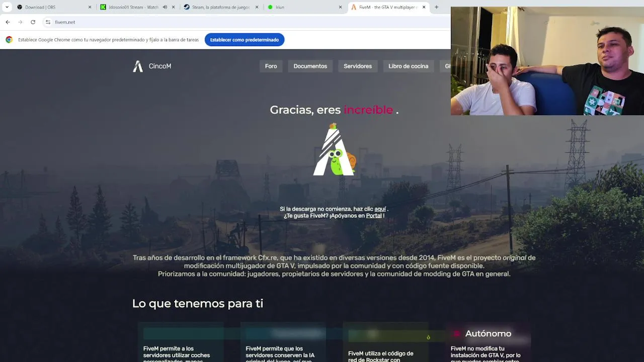This screenshot has height=362, width=644.
Task: Click the webcam overlay video feed
Action: (547, 61)
